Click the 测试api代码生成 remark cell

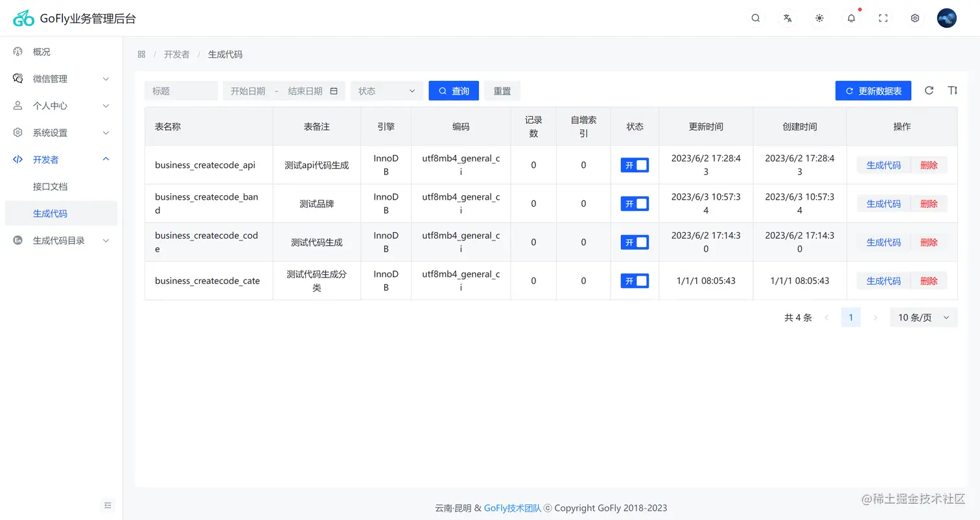point(317,165)
